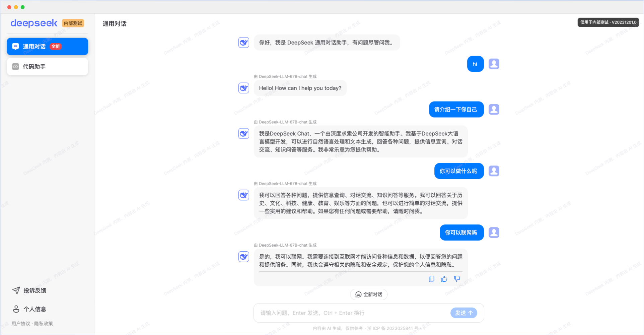Image resolution: width=644 pixels, height=335 pixels.
Task: Open 投诉反馈 feedback via paper plane icon
Action: [16, 290]
